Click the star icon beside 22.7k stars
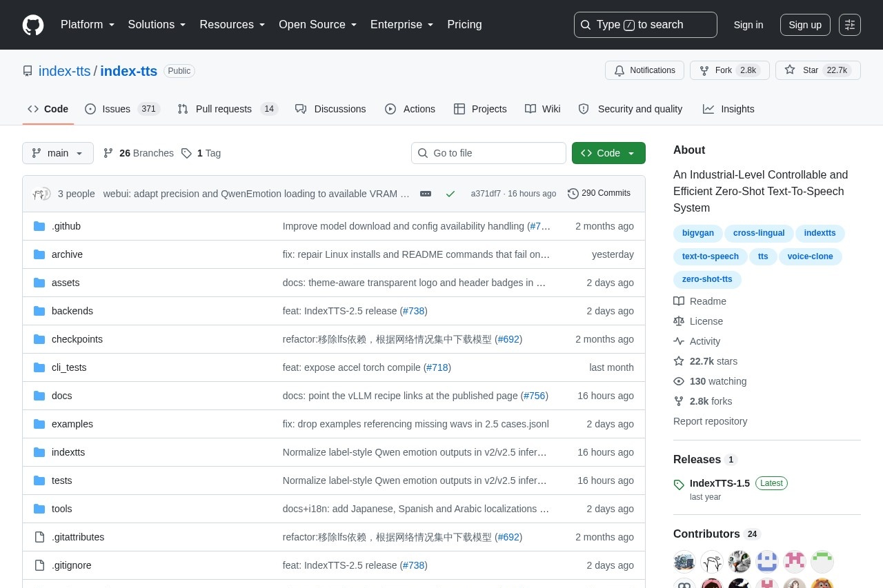Viewport: 883px width, 588px height. [x=679, y=361]
